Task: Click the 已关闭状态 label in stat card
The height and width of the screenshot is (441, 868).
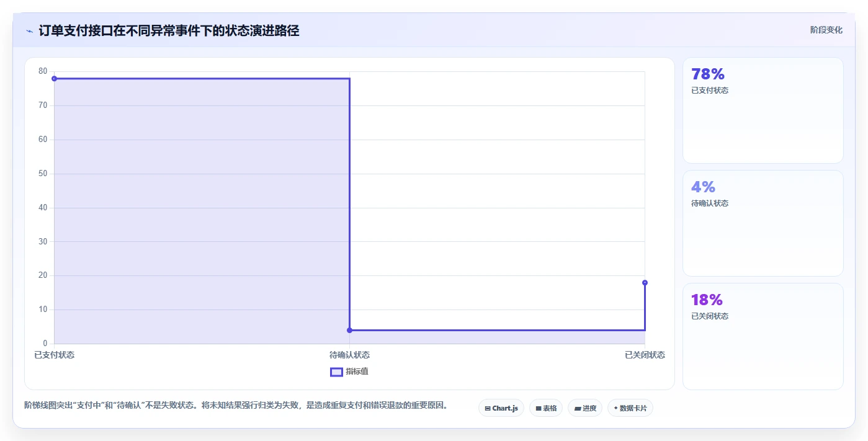Action: 710,316
